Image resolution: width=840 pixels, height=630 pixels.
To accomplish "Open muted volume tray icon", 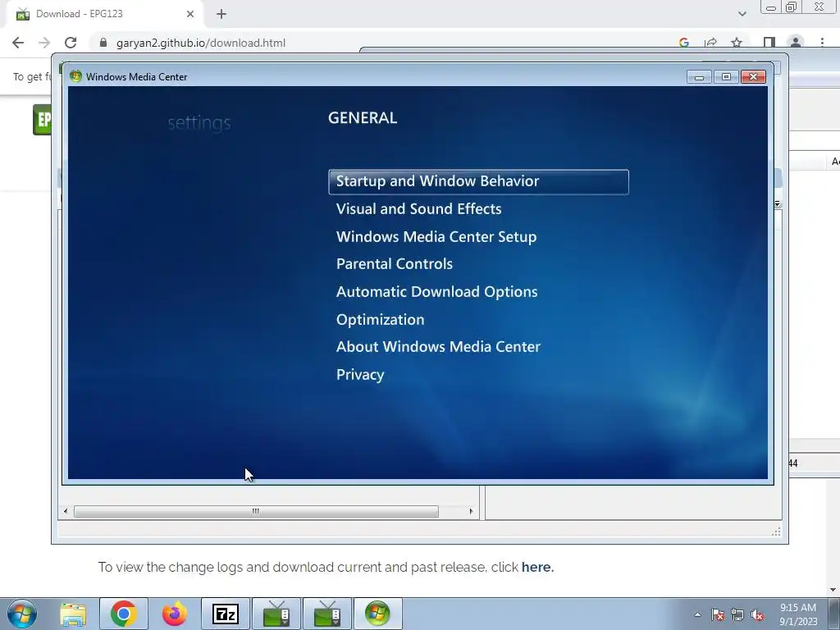I will point(757,614).
